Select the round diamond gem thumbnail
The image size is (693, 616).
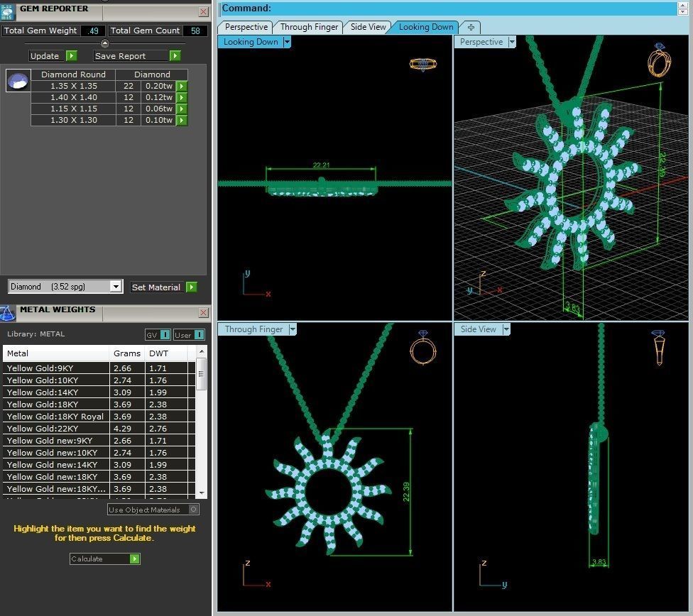18,80
